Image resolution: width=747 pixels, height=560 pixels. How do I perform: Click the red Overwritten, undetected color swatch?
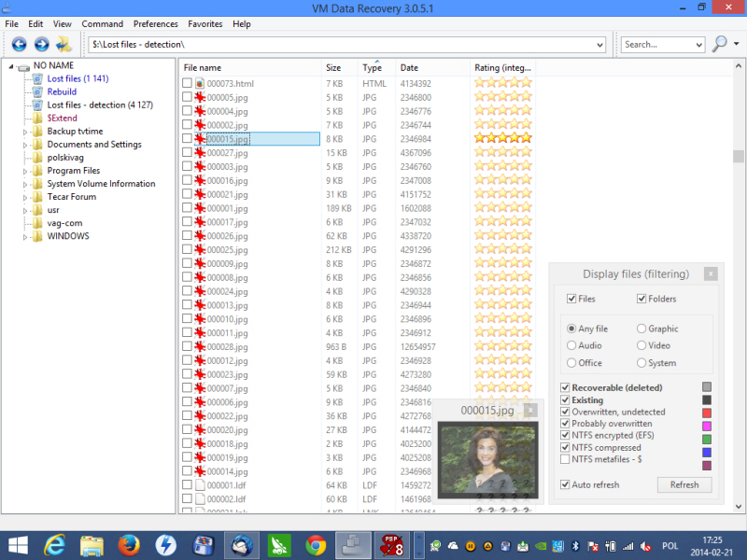(707, 413)
